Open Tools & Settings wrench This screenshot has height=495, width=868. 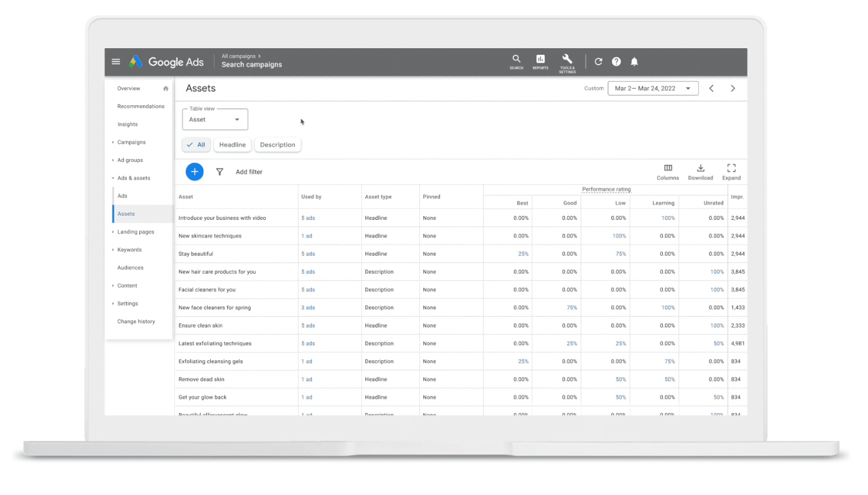(567, 60)
